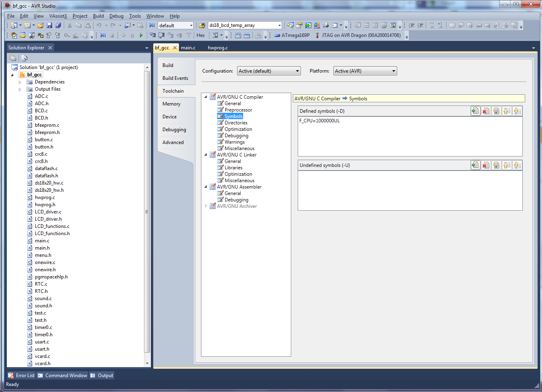Click the Decrease Indent toolbar icon

(412, 25)
